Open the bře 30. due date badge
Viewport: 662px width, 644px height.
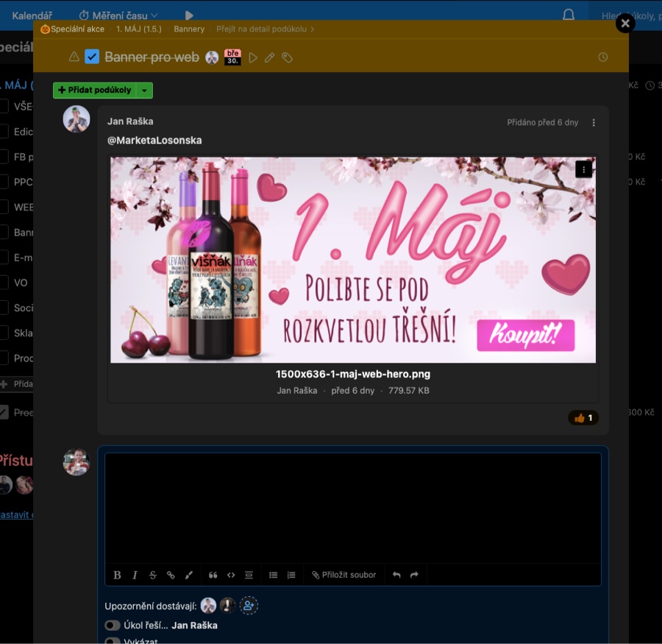pyautogui.click(x=232, y=57)
